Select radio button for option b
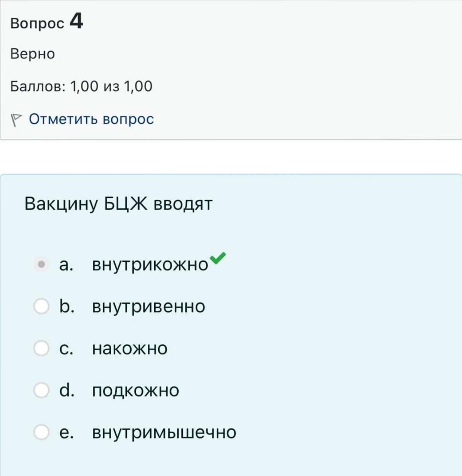This screenshot has height=476, width=462. 42,306
